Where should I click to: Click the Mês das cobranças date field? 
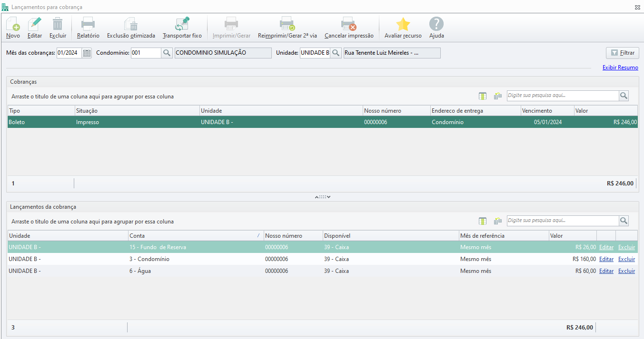point(69,53)
